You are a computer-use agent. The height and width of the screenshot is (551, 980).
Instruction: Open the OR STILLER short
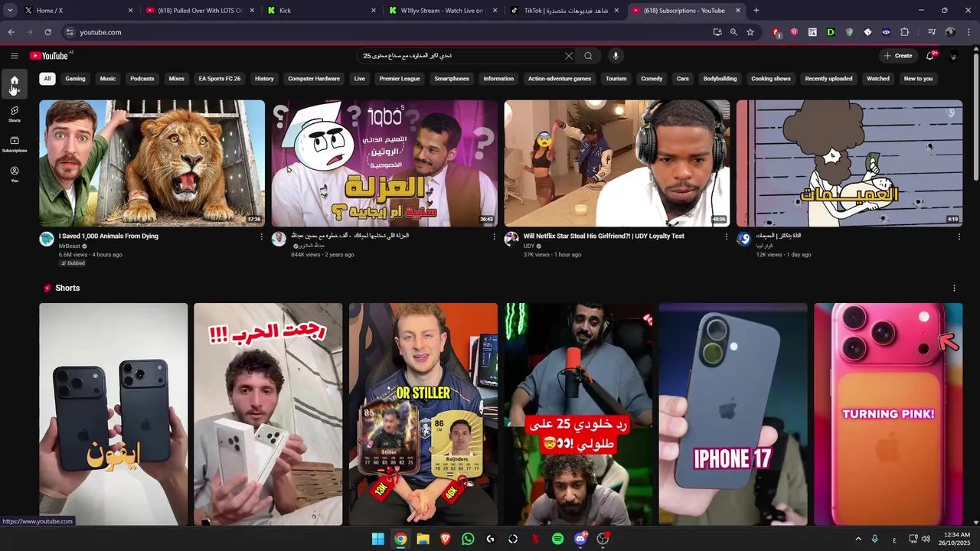(x=423, y=414)
